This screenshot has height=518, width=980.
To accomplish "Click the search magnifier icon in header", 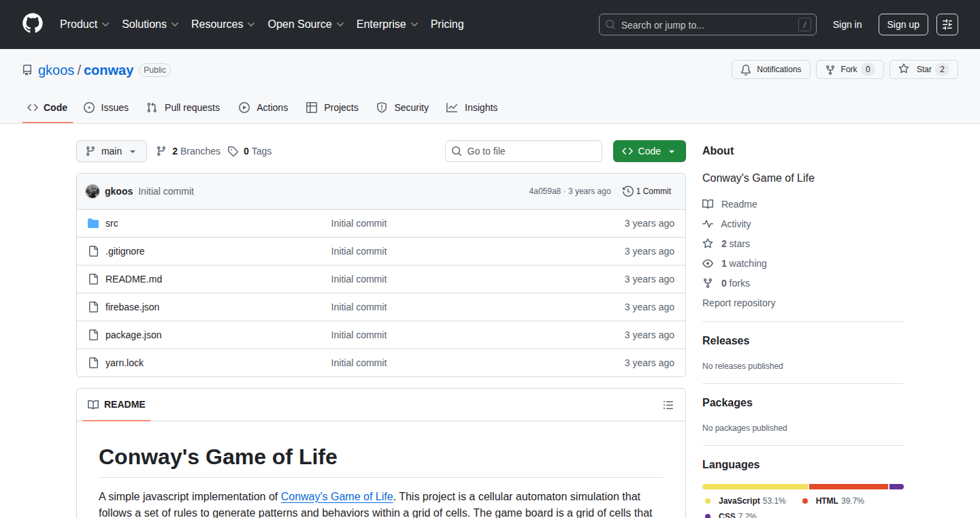I will (610, 25).
